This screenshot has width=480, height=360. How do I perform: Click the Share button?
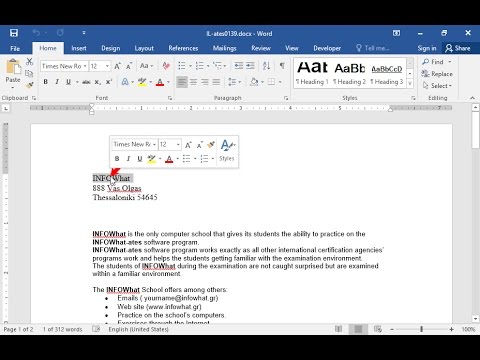pyautogui.click(x=458, y=48)
